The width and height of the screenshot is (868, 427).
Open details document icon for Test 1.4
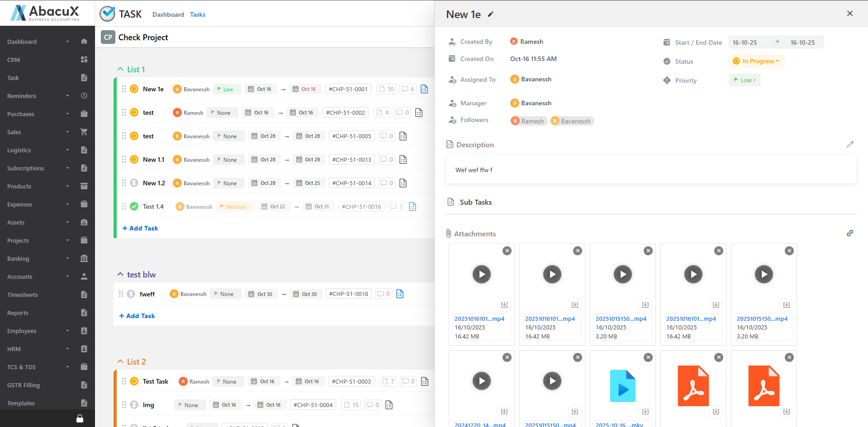pos(413,206)
